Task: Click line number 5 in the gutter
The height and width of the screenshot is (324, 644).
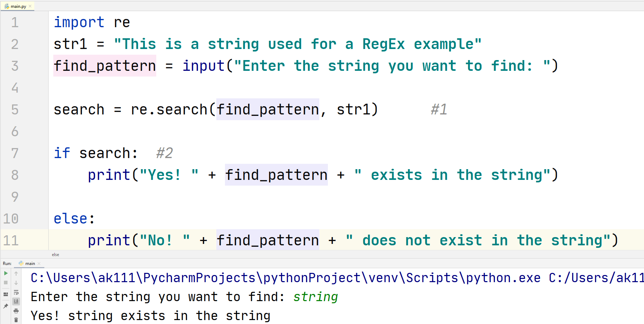Action: [15, 109]
